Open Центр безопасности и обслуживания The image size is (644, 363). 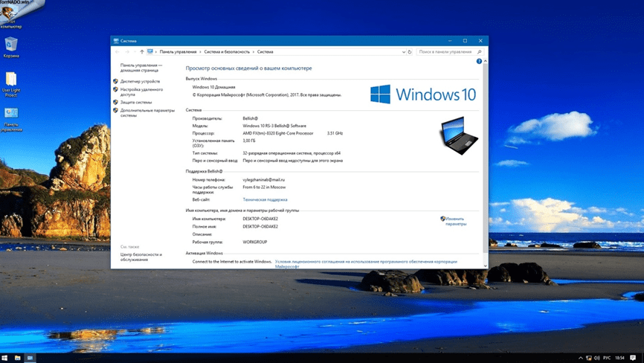[141, 257]
